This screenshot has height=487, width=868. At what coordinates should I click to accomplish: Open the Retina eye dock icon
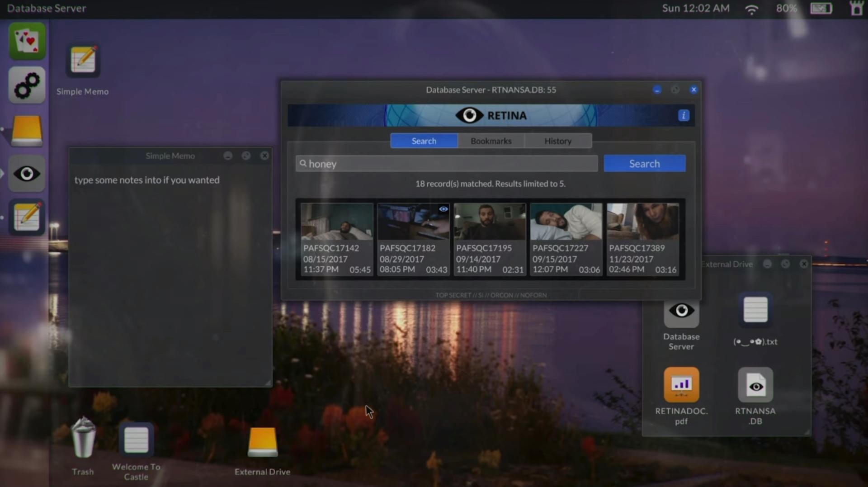(27, 174)
